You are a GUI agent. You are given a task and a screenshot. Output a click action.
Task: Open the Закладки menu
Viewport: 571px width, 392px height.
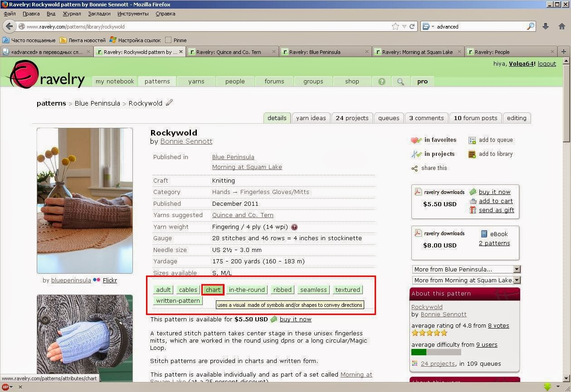pos(99,14)
